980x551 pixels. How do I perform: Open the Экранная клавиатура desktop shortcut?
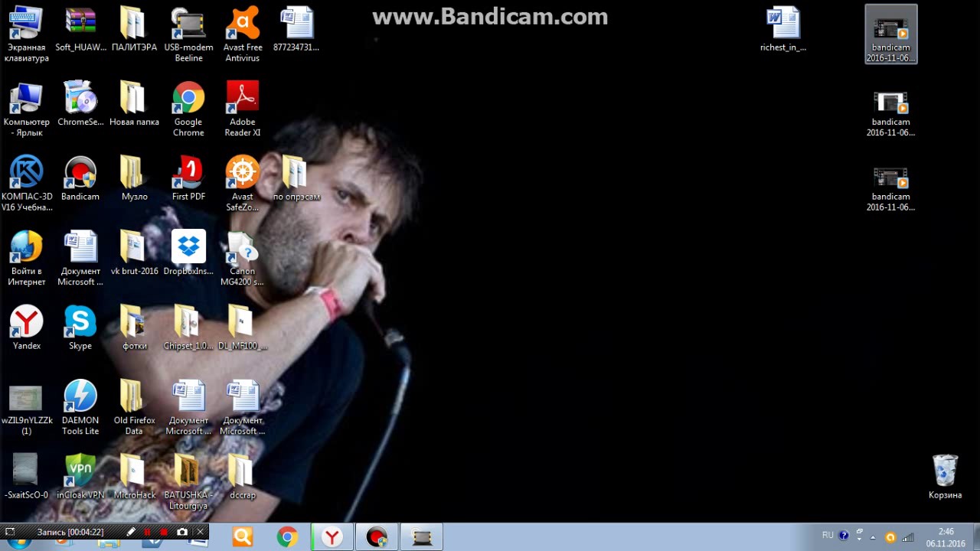pyautogui.click(x=26, y=34)
